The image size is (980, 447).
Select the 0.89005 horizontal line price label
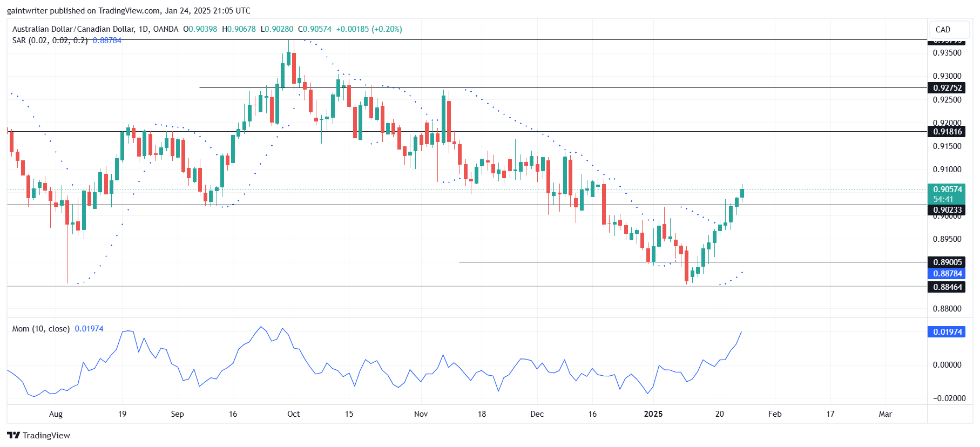tap(947, 262)
